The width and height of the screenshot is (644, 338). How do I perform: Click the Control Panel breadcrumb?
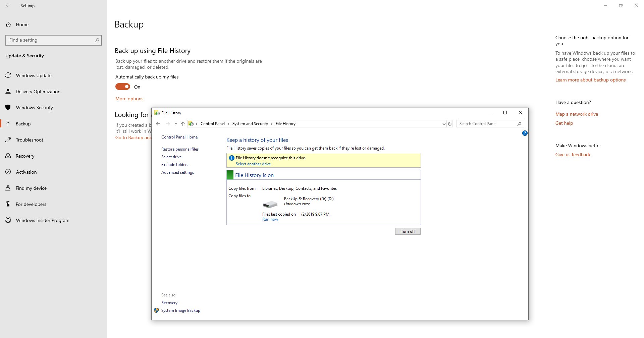[213, 124]
